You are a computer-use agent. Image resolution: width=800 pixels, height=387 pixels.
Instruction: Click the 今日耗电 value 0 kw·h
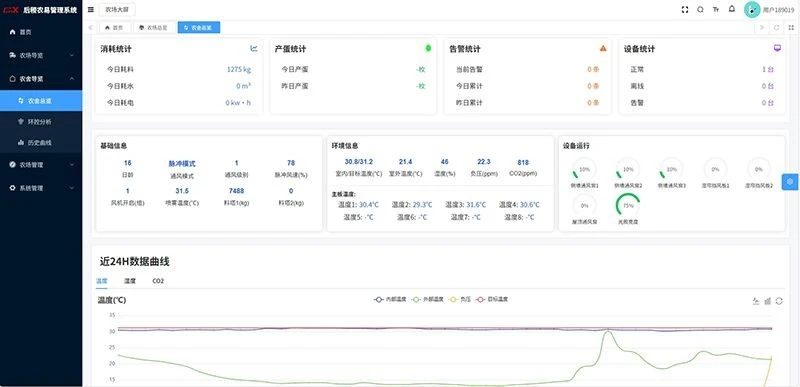point(238,103)
